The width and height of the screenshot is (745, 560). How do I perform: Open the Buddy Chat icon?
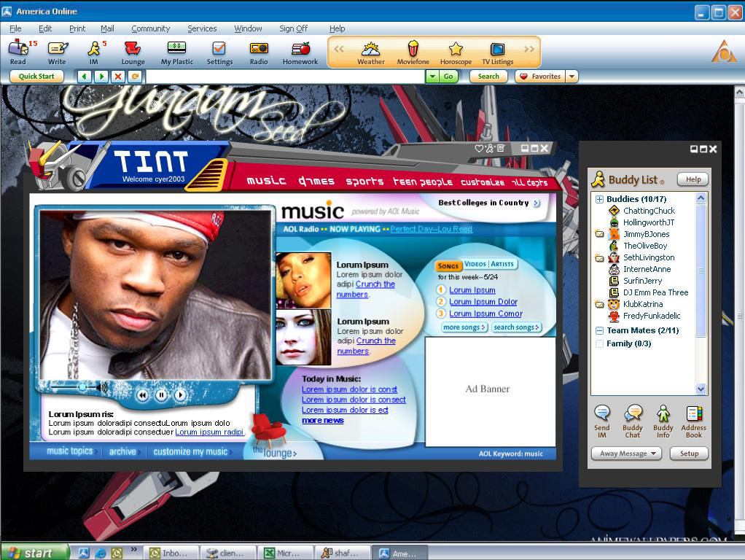[633, 421]
